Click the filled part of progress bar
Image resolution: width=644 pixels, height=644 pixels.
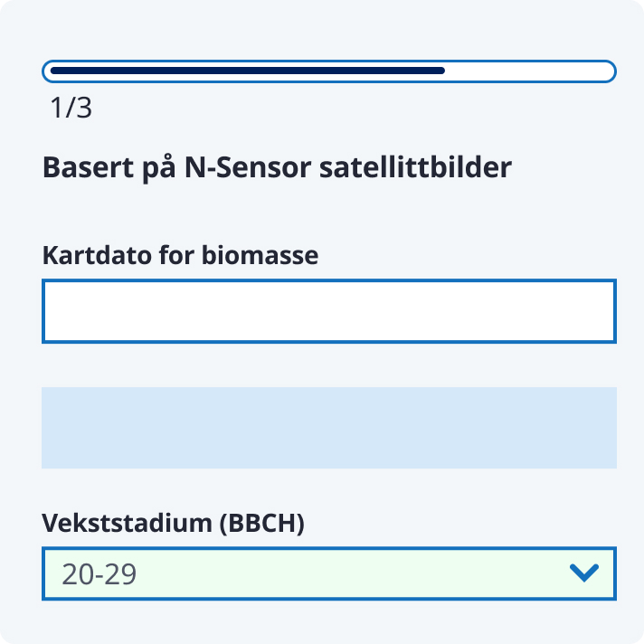247,71
